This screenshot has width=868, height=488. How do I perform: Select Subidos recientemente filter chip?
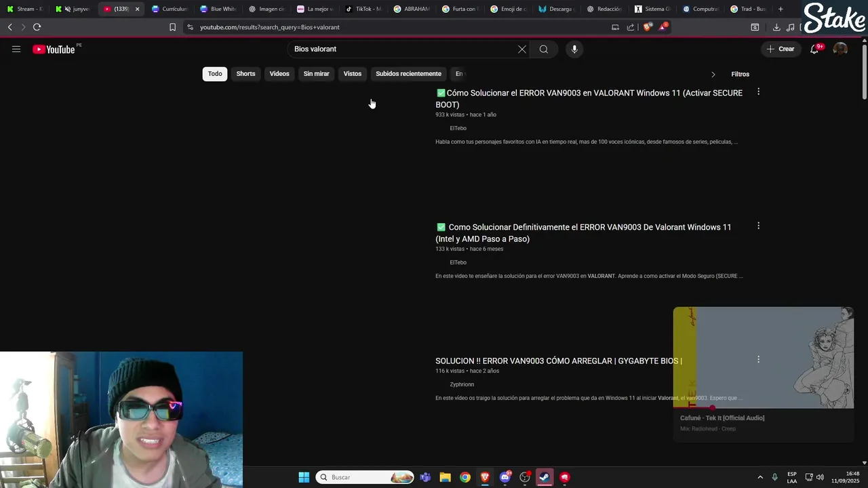408,74
